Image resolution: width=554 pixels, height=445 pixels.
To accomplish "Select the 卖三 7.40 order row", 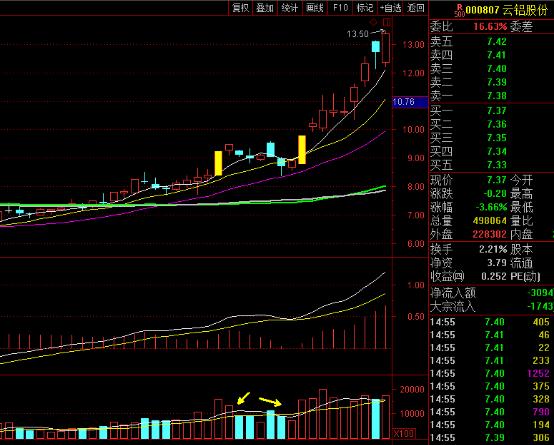I will 491,68.
